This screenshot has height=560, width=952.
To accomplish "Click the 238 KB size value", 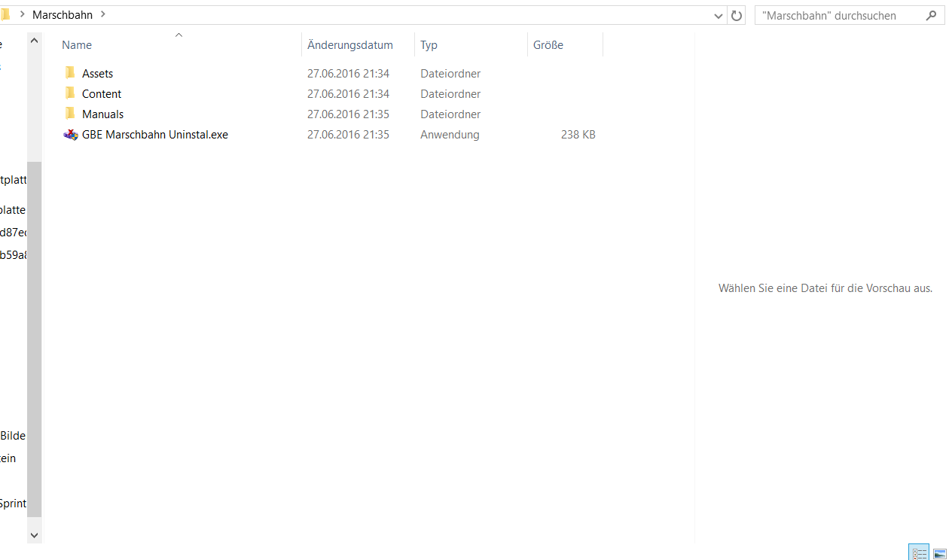I will coord(578,135).
